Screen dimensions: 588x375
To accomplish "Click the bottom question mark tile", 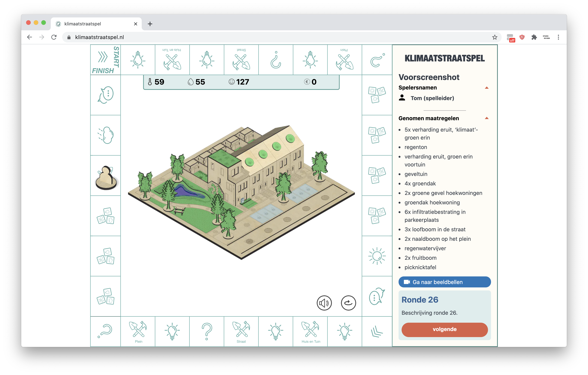I will [x=207, y=331].
